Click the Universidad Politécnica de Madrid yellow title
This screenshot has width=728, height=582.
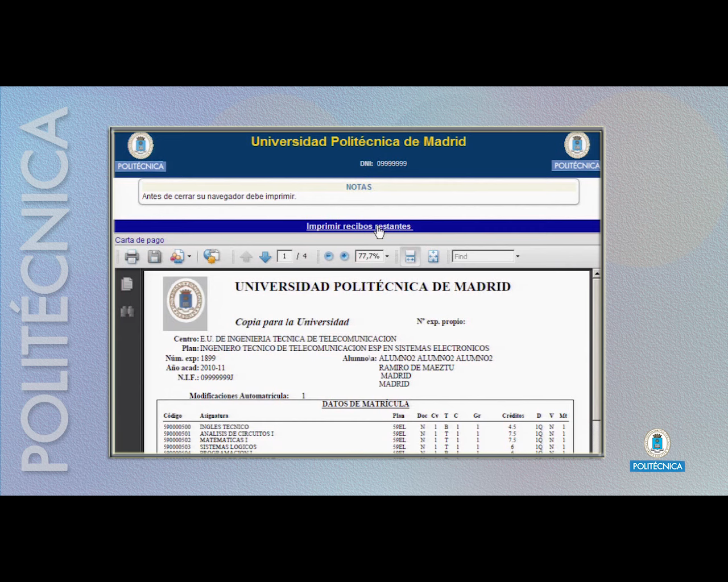[358, 142]
